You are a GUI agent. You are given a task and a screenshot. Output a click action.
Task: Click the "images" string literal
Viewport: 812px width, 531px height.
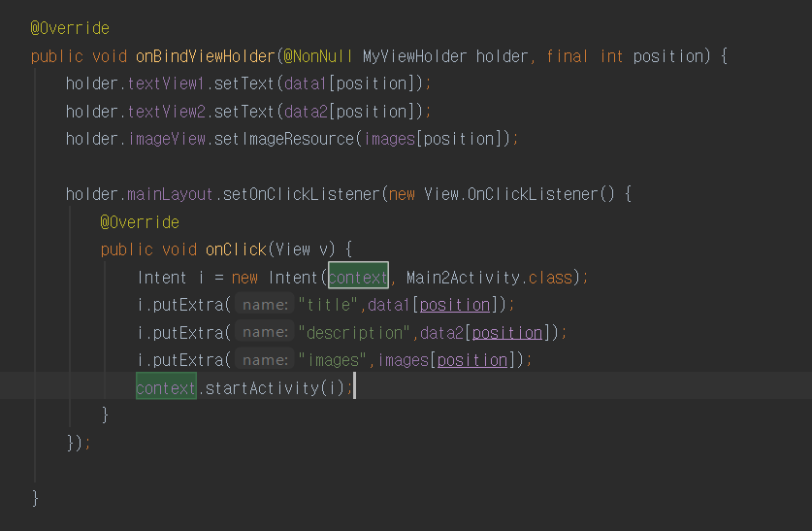(333, 360)
